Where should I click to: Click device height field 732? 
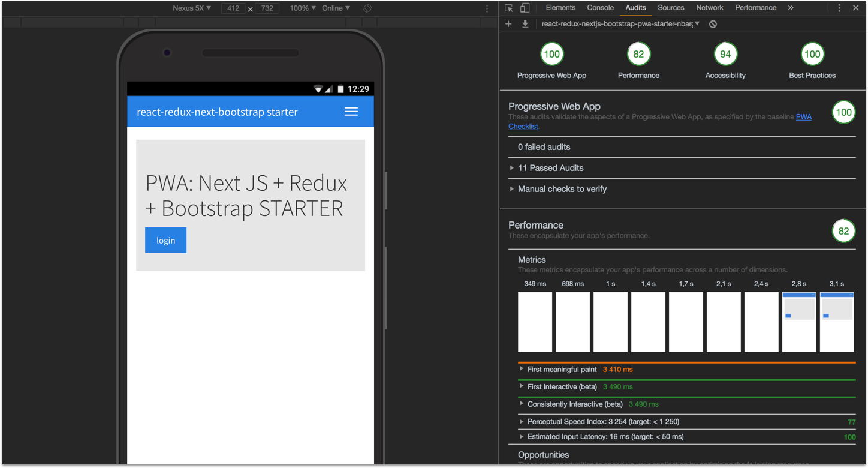click(267, 8)
